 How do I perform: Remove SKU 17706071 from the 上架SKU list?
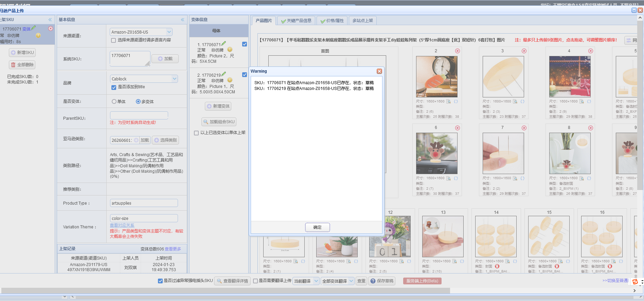51,29
